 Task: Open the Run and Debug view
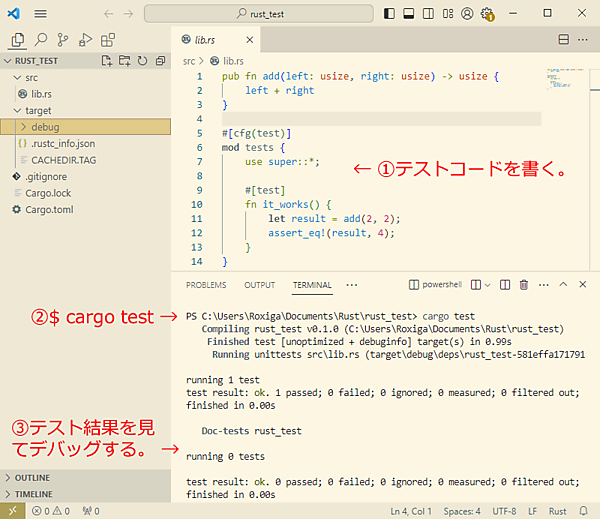[x=85, y=40]
